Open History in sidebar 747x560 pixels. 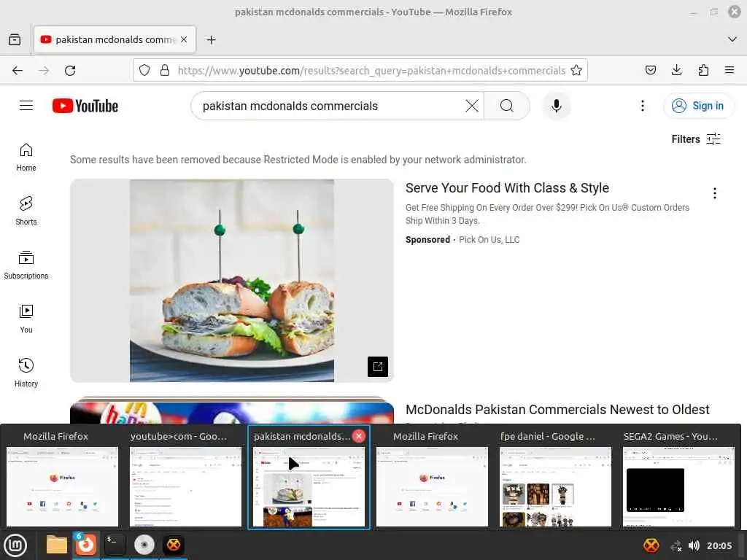pos(26,373)
